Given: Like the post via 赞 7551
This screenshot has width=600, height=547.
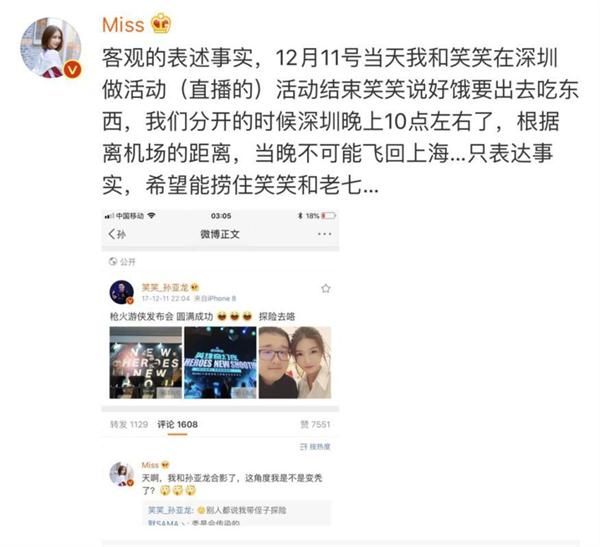Looking at the screenshot, I should click(315, 424).
